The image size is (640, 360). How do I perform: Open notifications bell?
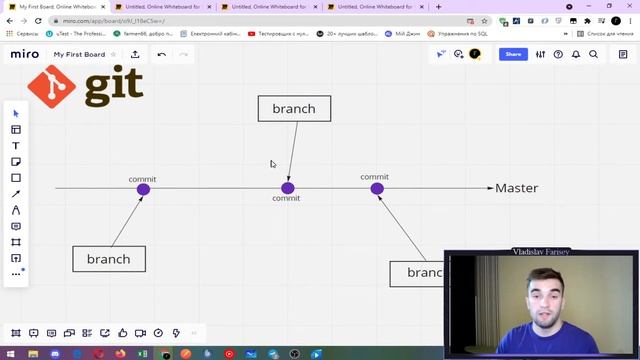tap(576, 54)
